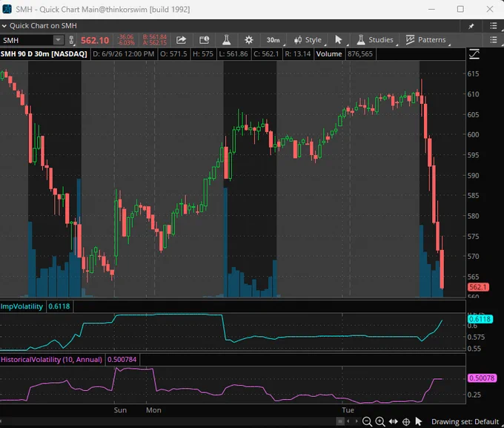
Task: Open the chart toolbar list menu icon
Action: (494, 40)
